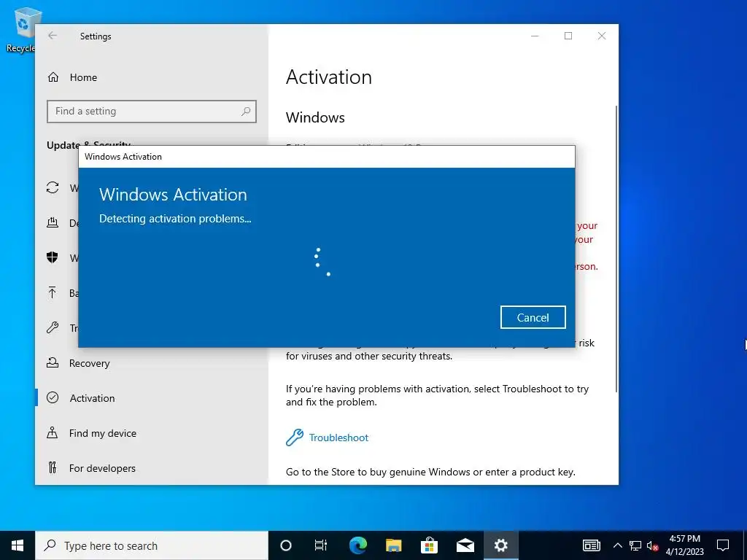
Task: Click 'Detecting activation problems...' text
Action: 175,219
